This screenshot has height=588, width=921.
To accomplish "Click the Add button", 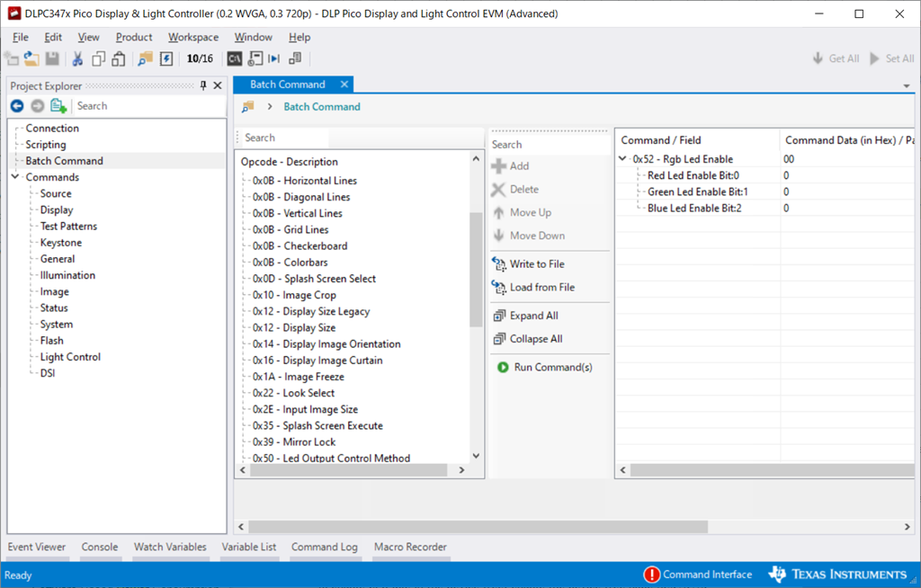I will pyautogui.click(x=511, y=166).
